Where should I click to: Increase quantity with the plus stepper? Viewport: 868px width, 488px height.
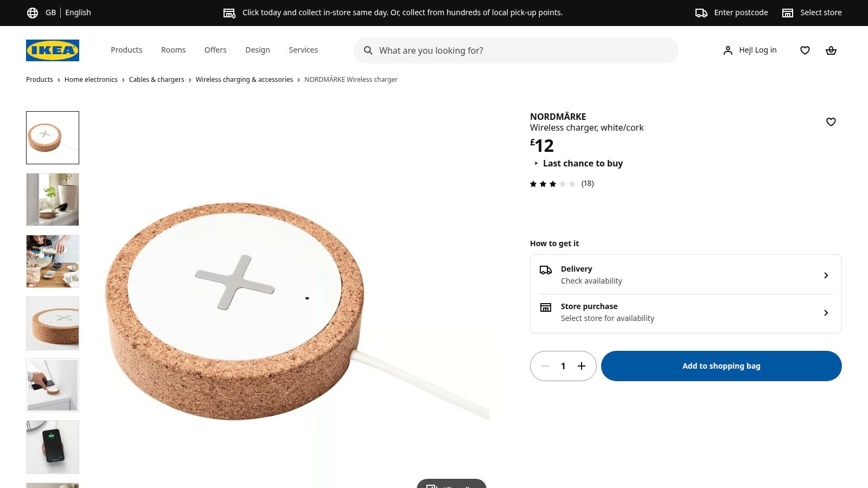(x=582, y=366)
